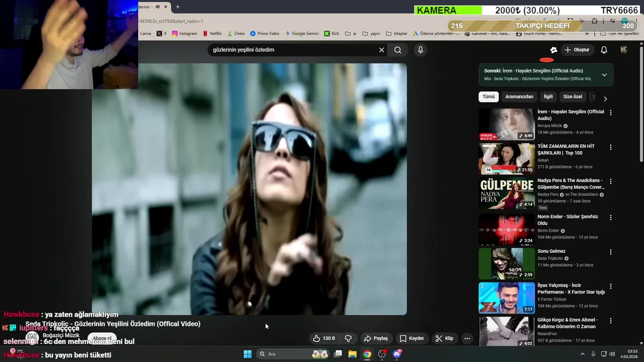Save video with Kaydet button
The width and height of the screenshot is (644, 362).
tap(412, 338)
